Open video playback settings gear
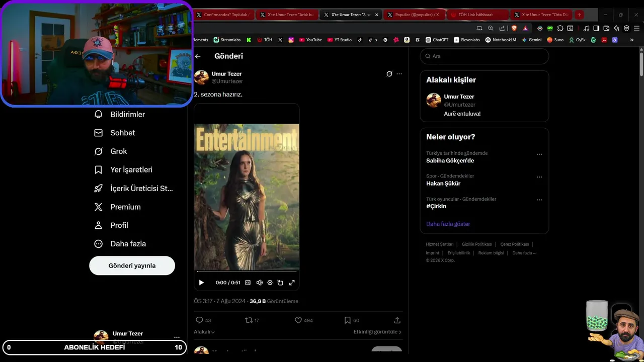This screenshot has width=644, height=362. click(x=270, y=283)
